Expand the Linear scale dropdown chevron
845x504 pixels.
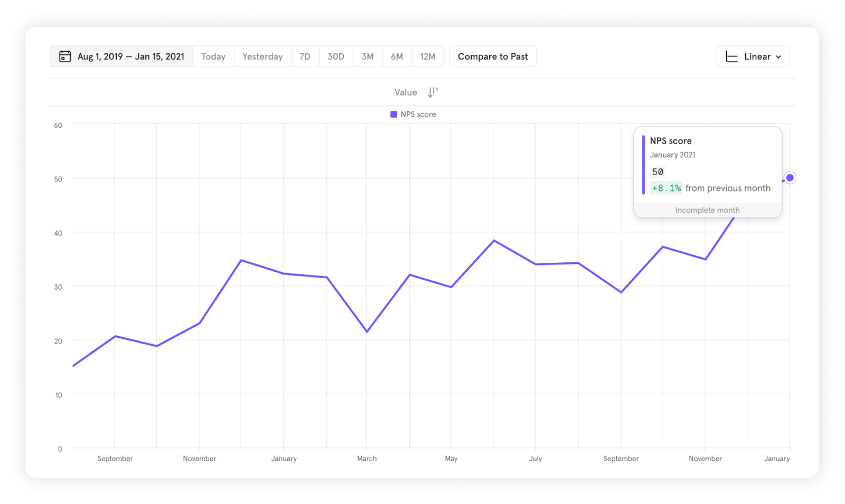point(778,57)
